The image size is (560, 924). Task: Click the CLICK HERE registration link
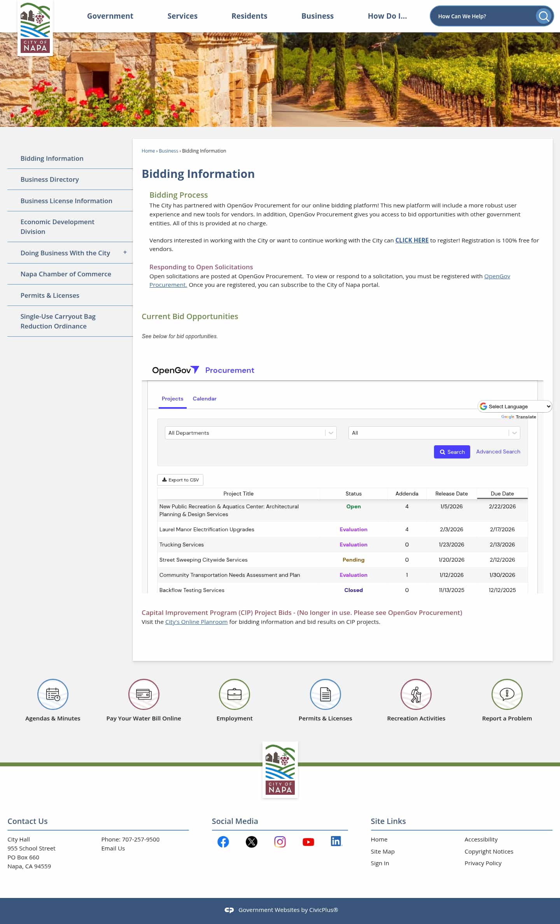(412, 241)
